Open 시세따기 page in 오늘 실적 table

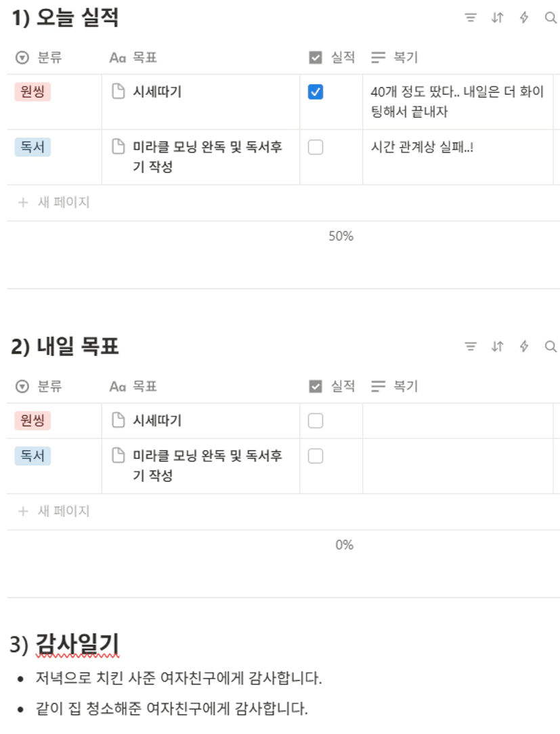point(156,91)
